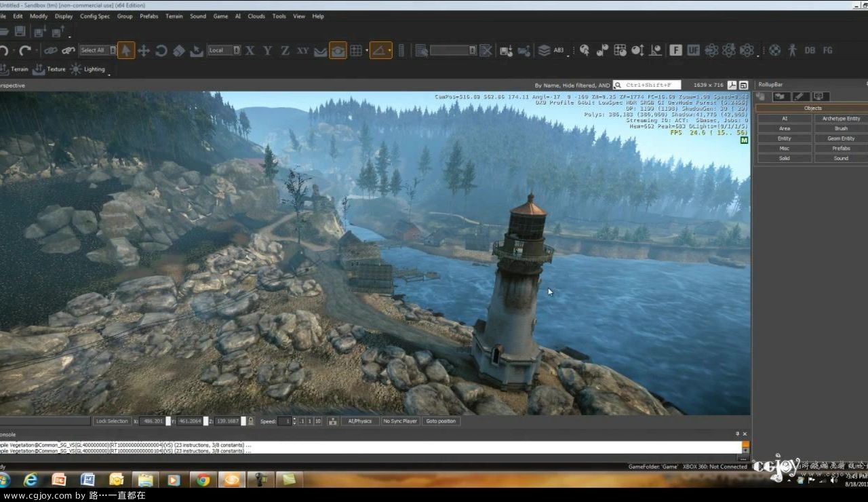Activate the Rotate tool
868x502 pixels.
pyautogui.click(x=161, y=50)
